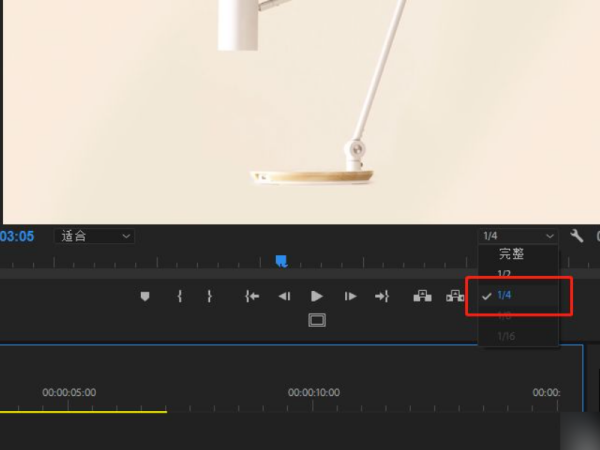Select the 1/16 resolution option

pos(507,336)
